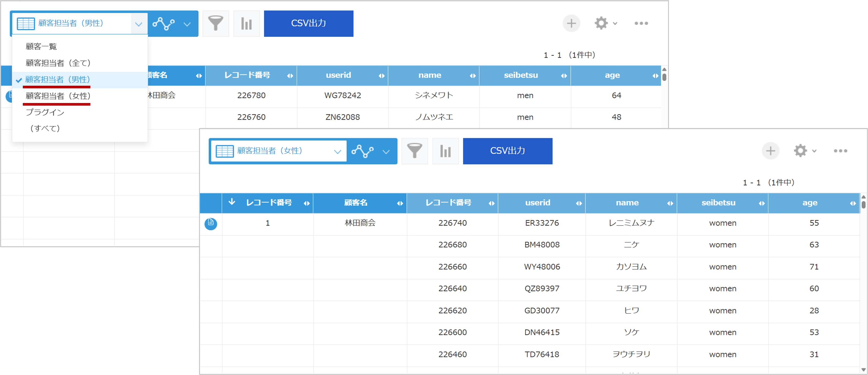The image size is (868, 375).
Task: Expand gear settings chevron in female view window
Action: coord(814,151)
